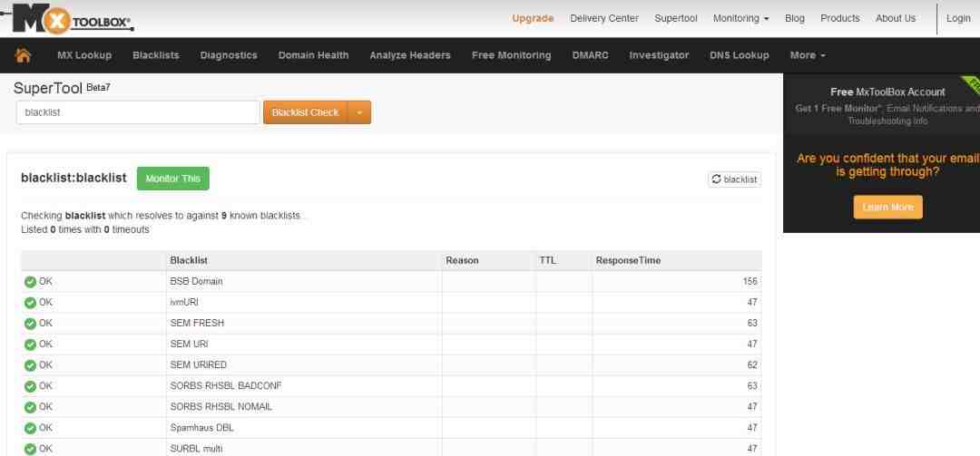The width and height of the screenshot is (980, 456).
Task: Click OK check icon for SURBL multi
Action: point(30,449)
